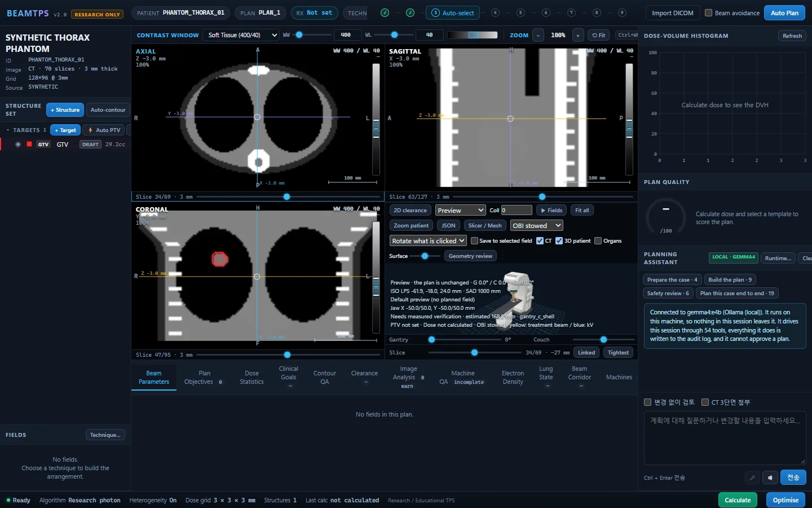Open the Technique... menu in Fields

tap(105, 435)
